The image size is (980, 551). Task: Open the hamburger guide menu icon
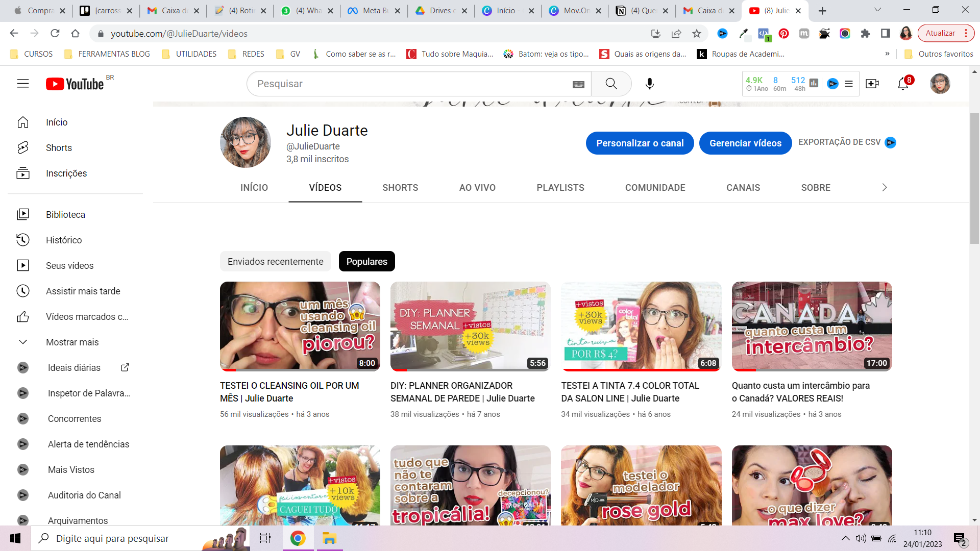(23, 84)
